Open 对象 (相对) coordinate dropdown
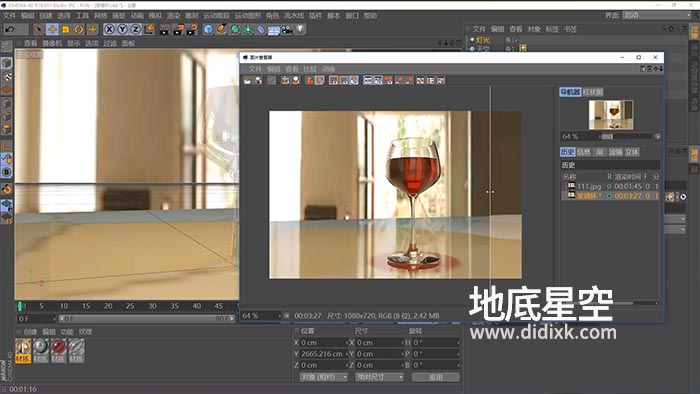Viewport: 700px width, 394px height. pos(323,377)
